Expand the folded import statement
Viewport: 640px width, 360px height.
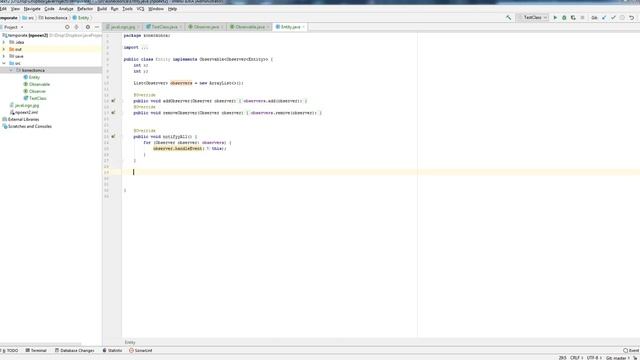pyautogui.click(x=144, y=47)
